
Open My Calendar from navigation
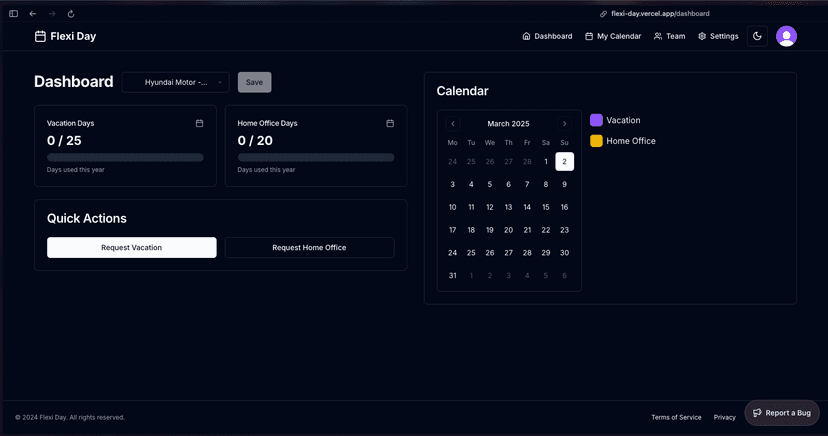613,36
